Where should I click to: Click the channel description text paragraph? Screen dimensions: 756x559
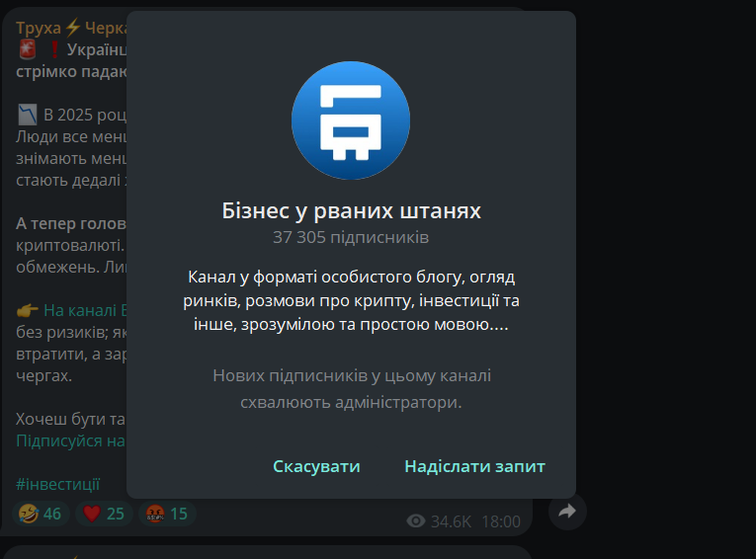click(351, 300)
